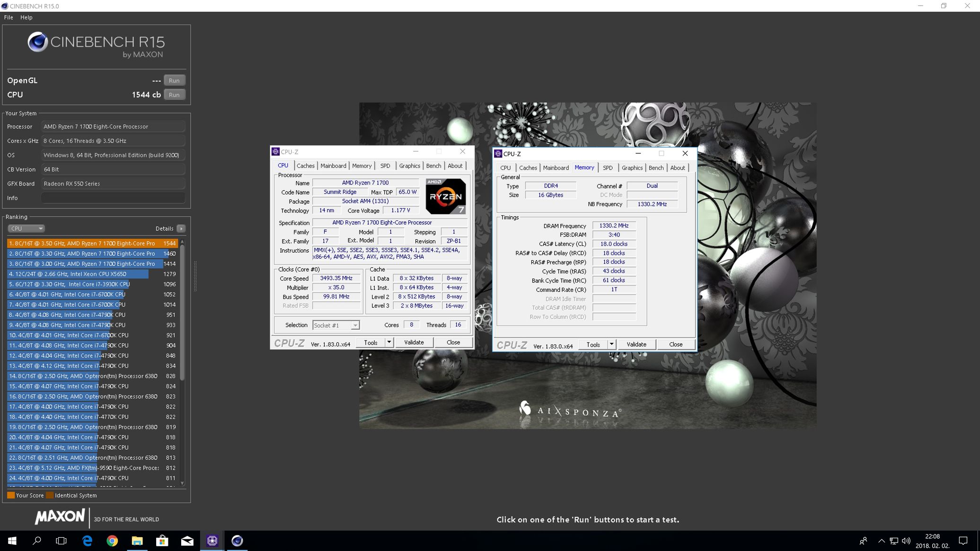Viewport: 980px width, 551px height.
Task: Open About tab in left CPU-Z
Action: tap(455, 166)
